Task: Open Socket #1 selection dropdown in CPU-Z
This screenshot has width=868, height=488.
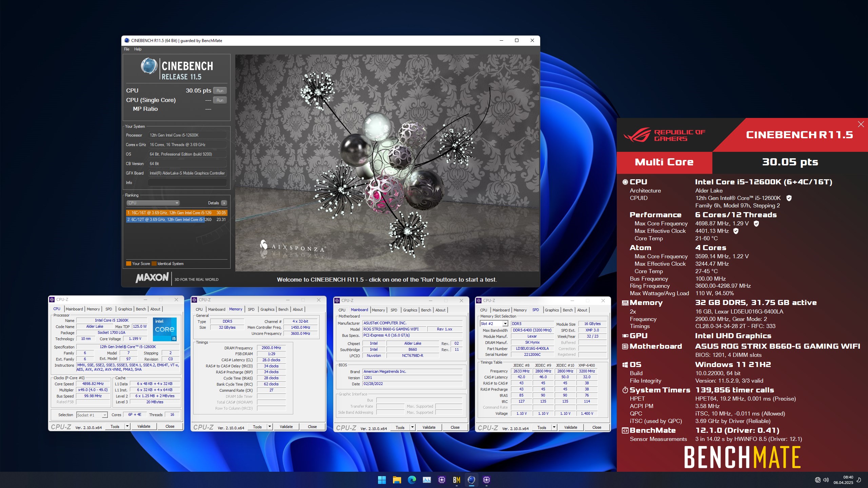Action: click(92, 415)
